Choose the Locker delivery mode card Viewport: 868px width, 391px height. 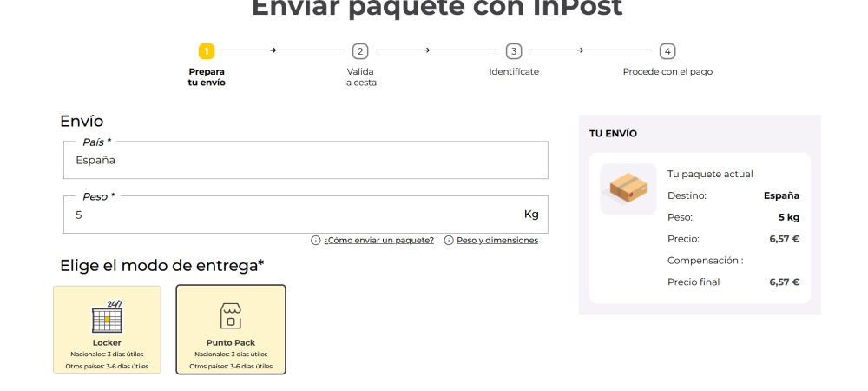point(107,329)
